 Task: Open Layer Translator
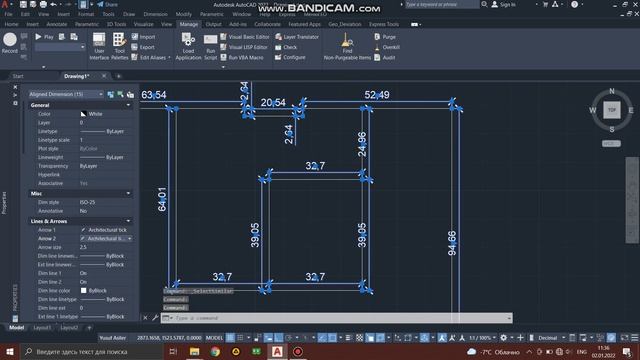297,37
